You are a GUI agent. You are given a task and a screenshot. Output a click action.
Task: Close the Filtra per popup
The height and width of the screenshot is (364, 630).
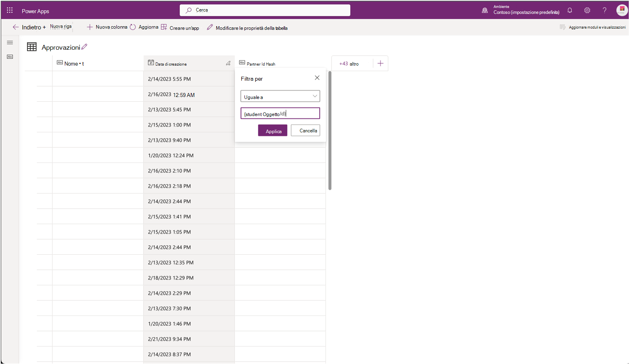pos(317,78)
